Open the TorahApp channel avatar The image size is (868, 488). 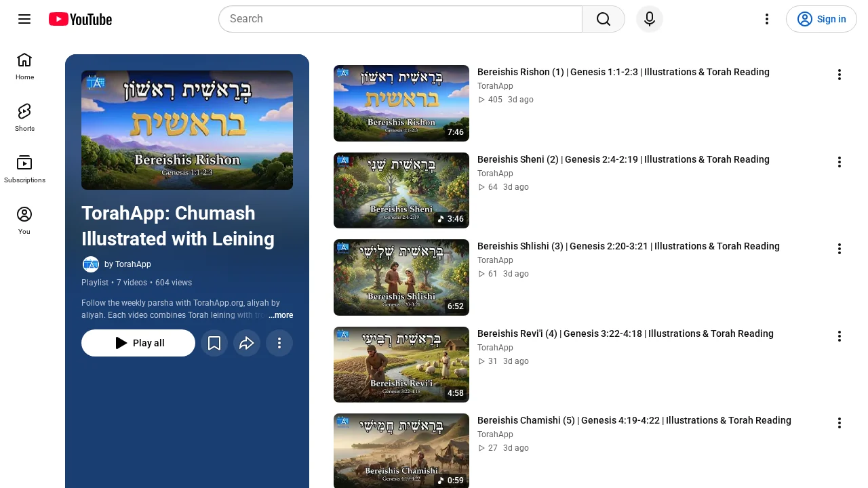[x=91, y=264]
